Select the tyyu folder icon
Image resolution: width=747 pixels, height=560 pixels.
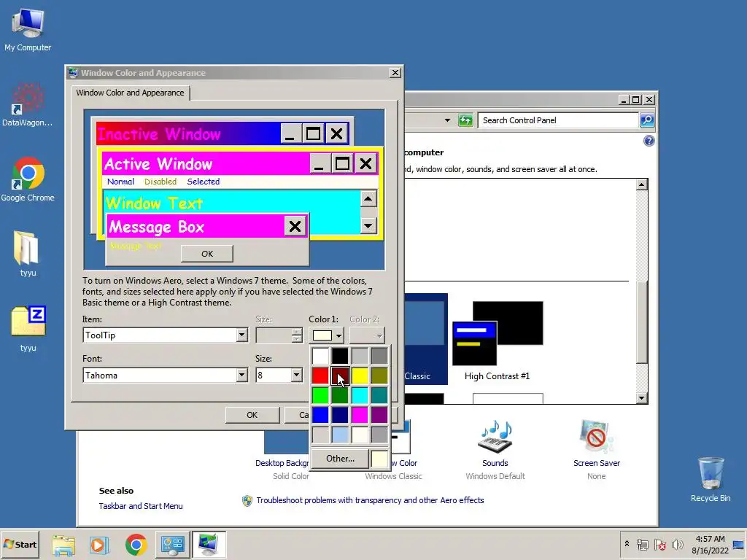pyautogui.click(x=28, y=254)
